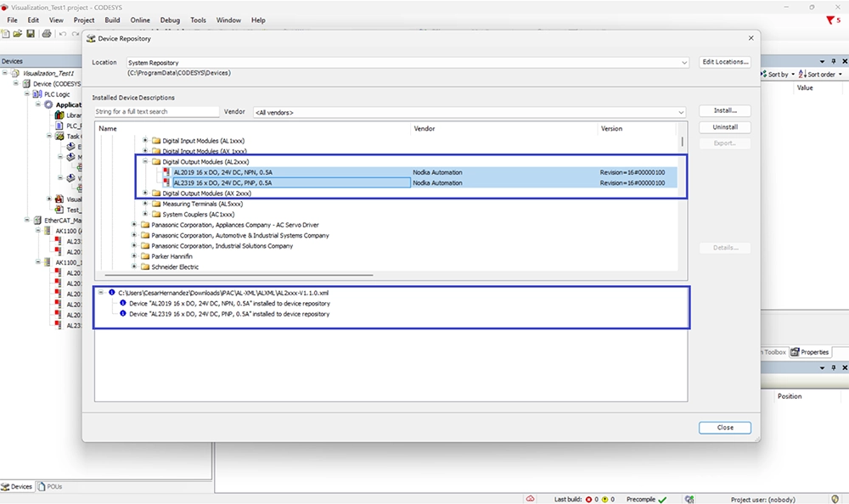Image resolution: width=849 pixels, height=504 pixels.
Task: Open the Location combo box dropdown
Action: click(683, 63)
